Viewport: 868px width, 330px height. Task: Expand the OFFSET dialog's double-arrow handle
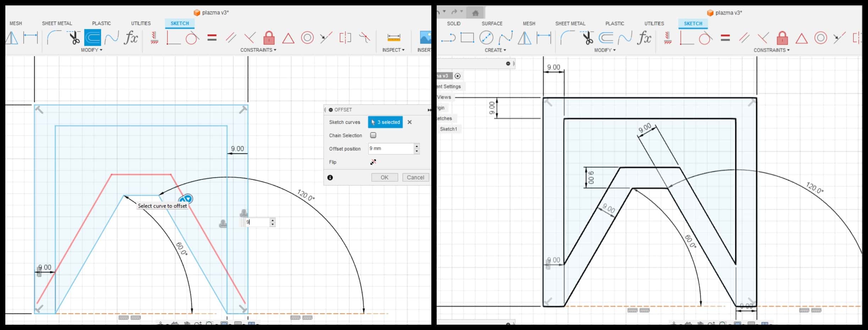(x=429, y=110)
